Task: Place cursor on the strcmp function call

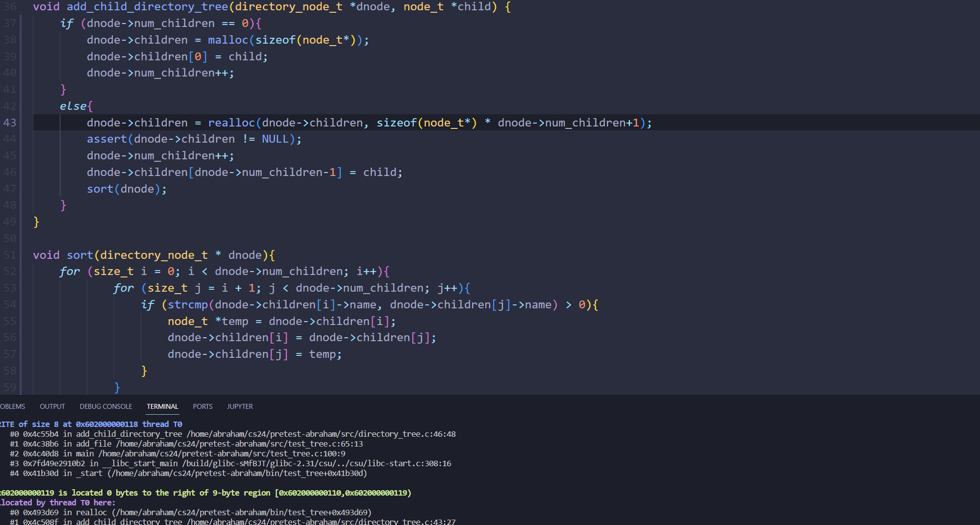Action: pyautogui.click(x=188, y=304)
